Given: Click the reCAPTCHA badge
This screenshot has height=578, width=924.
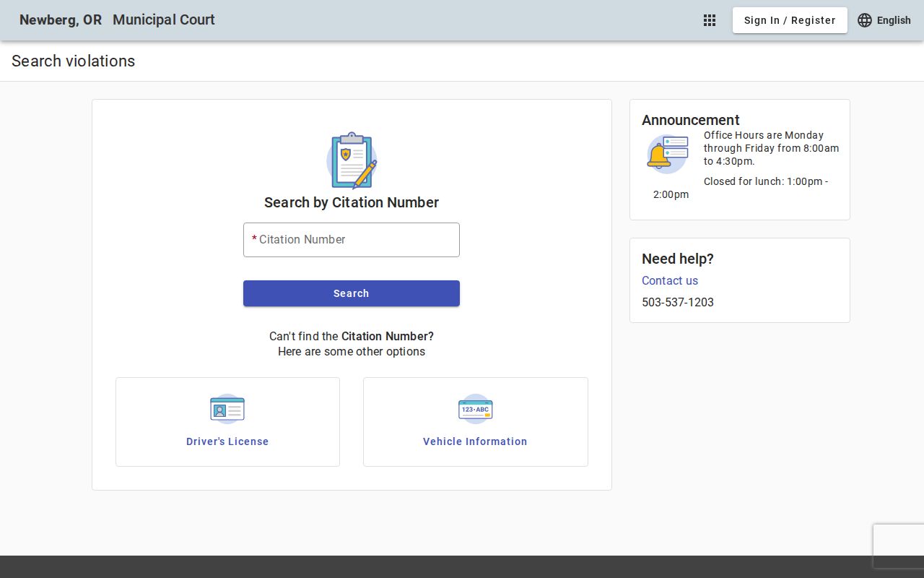Looking at the screenshot, I should click(899, 546).
